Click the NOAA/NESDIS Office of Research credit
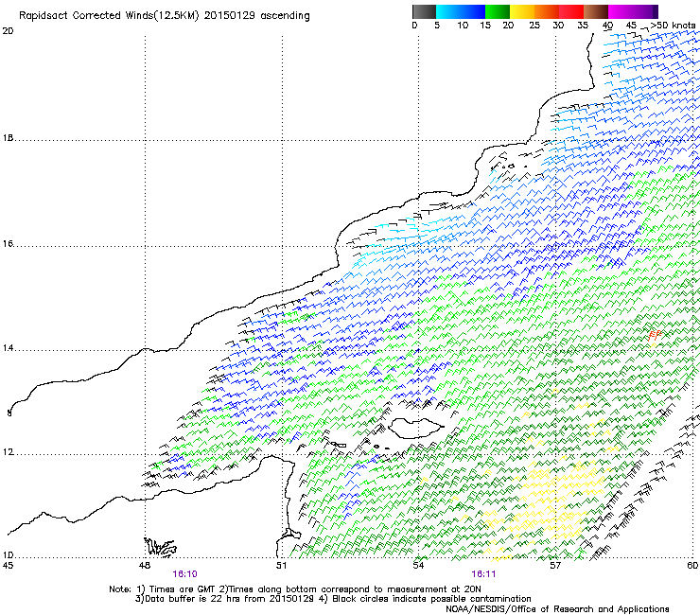The height and width of the screenshot is (615, 700). (x=557, y=609)
